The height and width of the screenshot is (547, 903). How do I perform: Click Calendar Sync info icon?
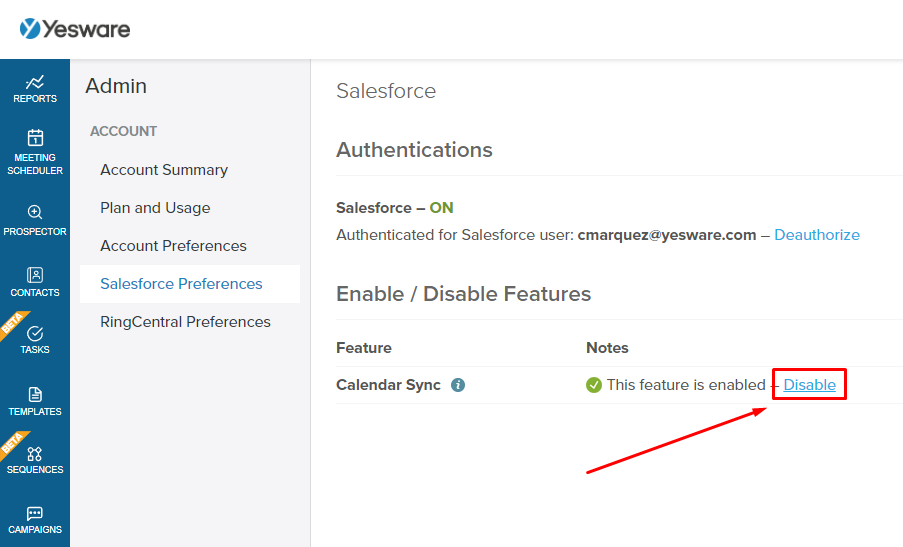point(458,385)
